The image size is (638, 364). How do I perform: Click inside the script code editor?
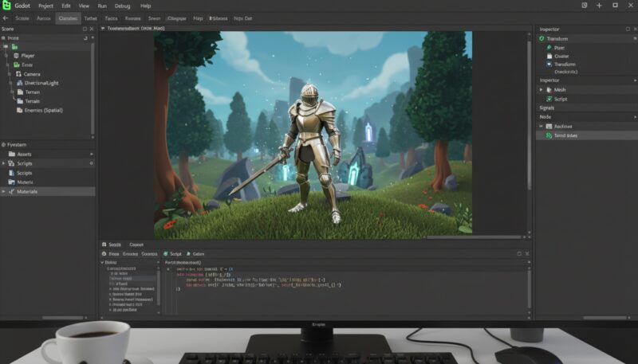[346, 291]
